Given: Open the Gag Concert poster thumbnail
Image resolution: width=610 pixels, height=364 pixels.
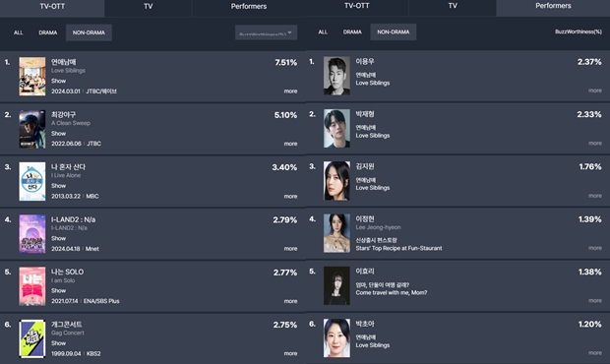Looking at the screenshot, I should pos(32,338).
